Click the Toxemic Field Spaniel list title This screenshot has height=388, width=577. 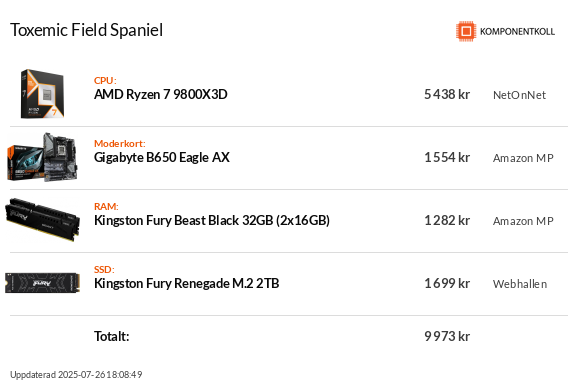pyautogui.click(x=86, y=30)
